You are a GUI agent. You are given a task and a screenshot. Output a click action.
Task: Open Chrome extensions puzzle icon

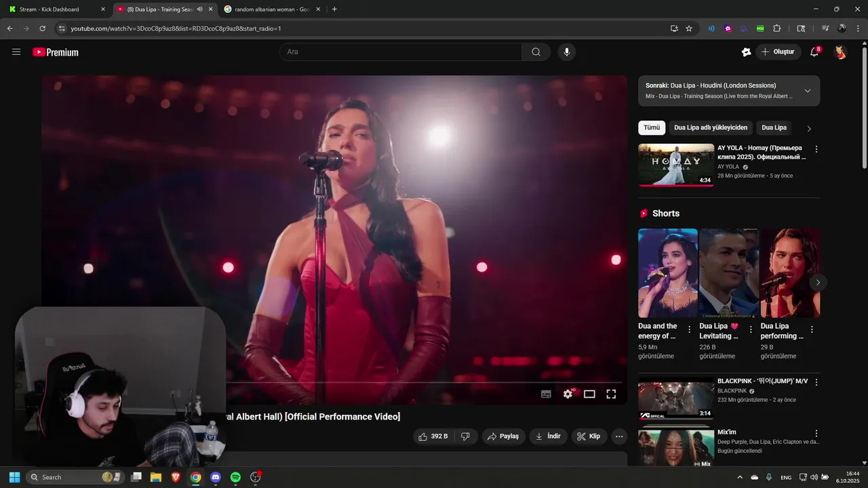tap(777, 28)
